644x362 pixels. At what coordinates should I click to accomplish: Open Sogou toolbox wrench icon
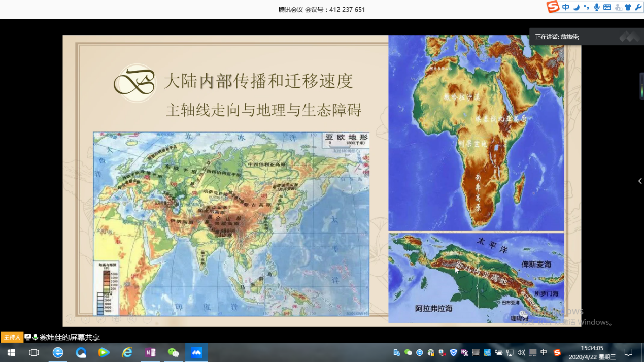coord(638,7)
